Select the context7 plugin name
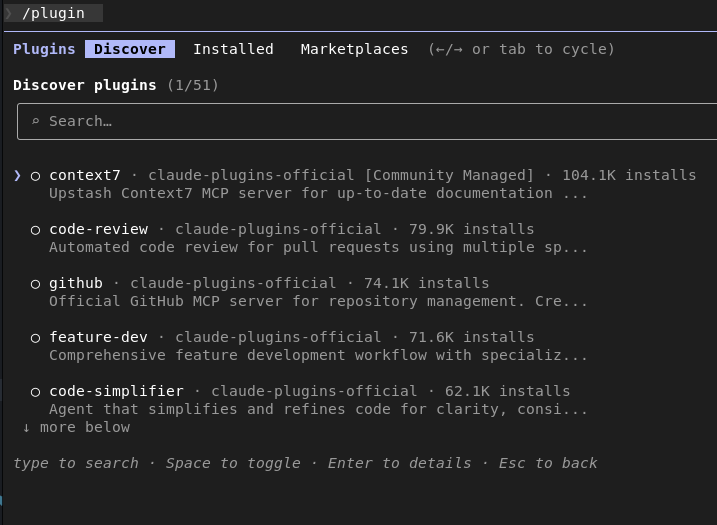Viewport: 717px width, 525px height. 85,175
